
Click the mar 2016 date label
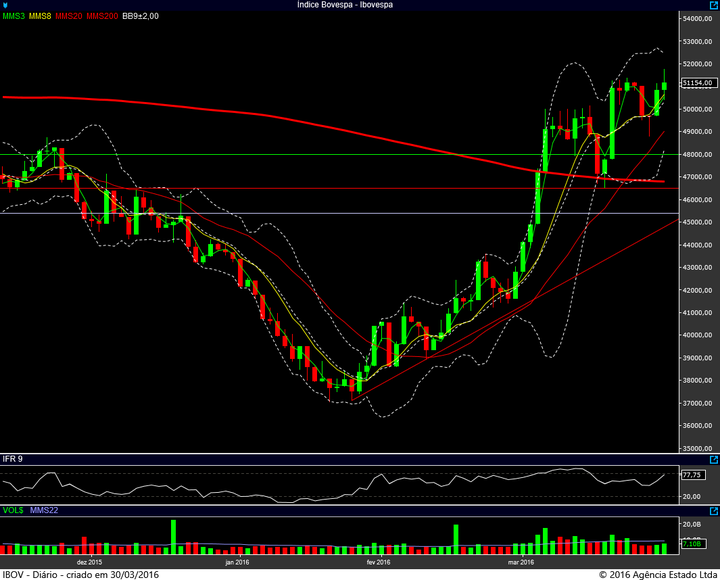(x=521, y=562)
